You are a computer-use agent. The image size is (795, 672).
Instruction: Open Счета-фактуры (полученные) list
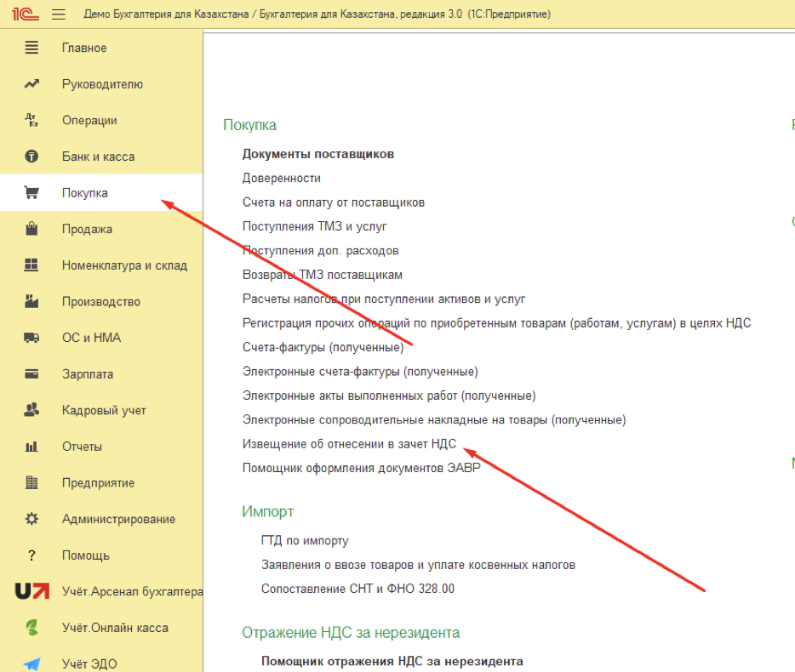pyautogui.click(x=323, y=348)
